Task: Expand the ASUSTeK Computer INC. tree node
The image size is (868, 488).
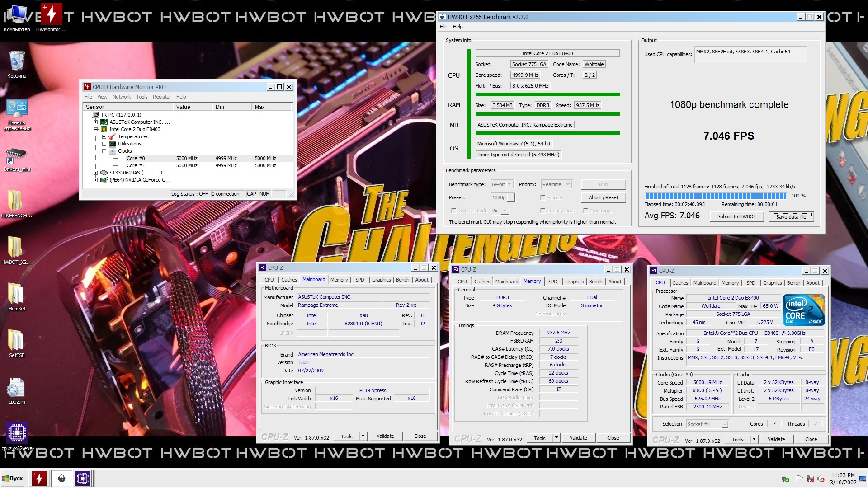Action: (95, 122)
